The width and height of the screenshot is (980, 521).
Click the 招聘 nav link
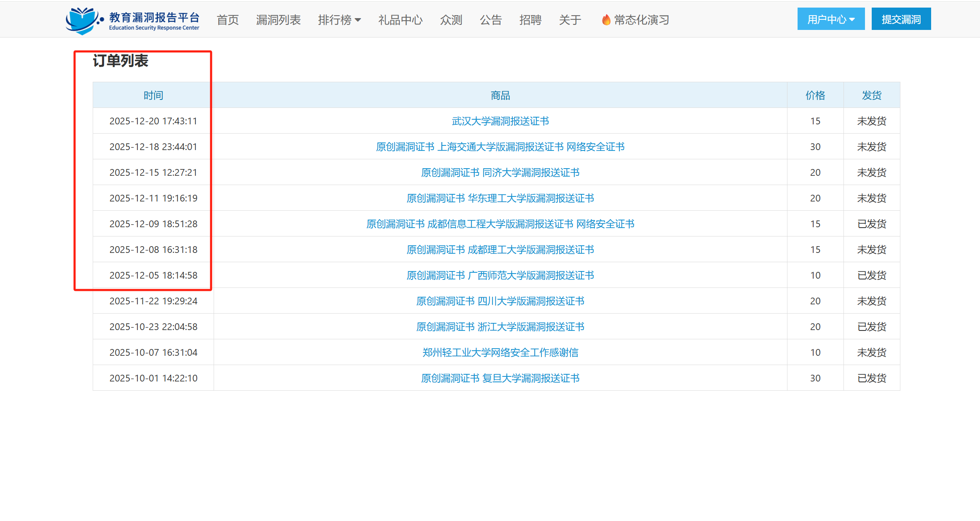530,20
